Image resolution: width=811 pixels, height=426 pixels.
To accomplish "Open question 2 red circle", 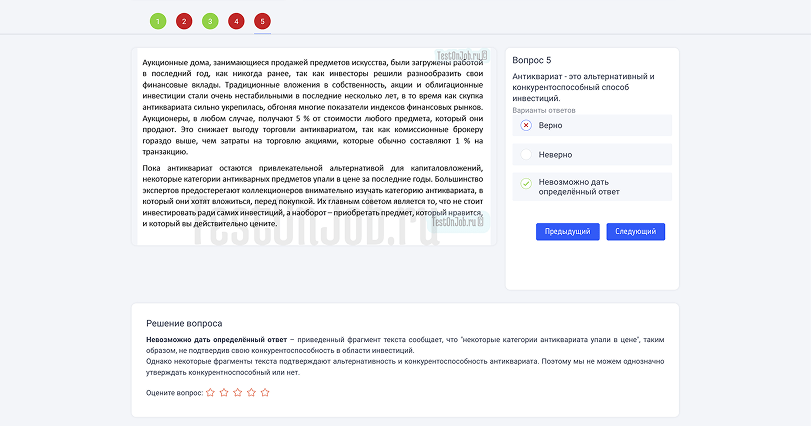I will pyautogui.click(x=183, y=21).
